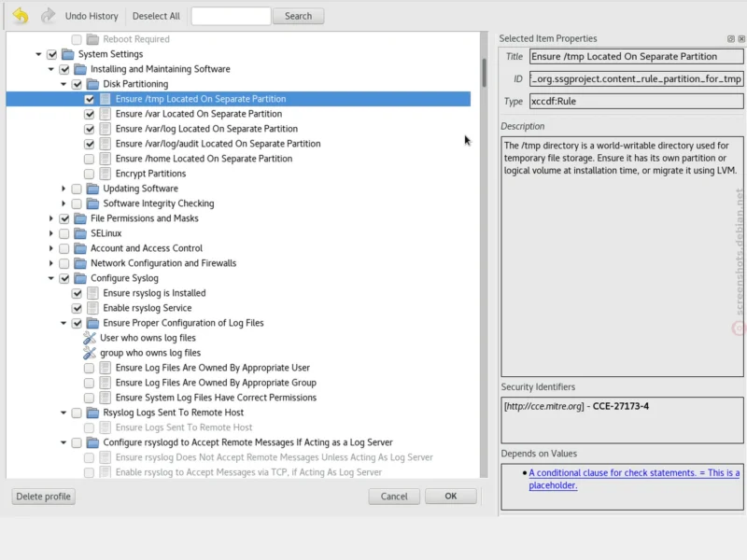This screenshot has width=747, height=560.
Task: Collapse the Disk Partitioning node
Action: click(x=63, y=84)
